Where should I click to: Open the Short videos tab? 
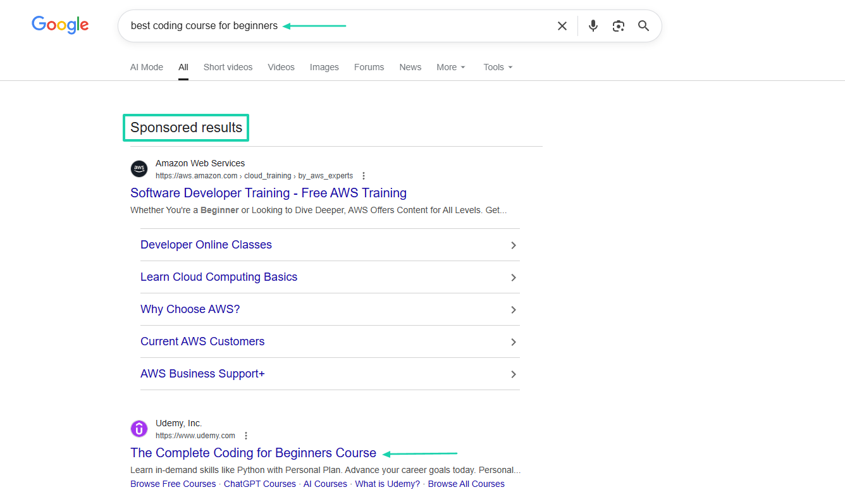click(228, 67)
